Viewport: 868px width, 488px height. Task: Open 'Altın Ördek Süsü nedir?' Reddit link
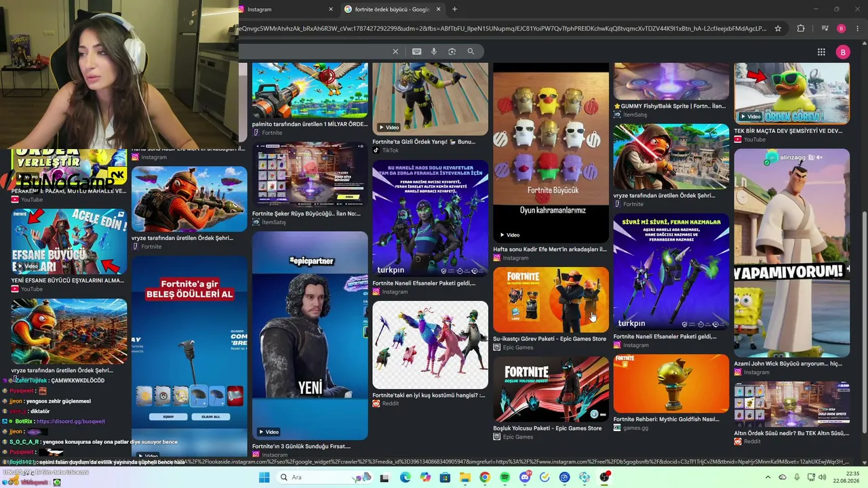point(791,433)
